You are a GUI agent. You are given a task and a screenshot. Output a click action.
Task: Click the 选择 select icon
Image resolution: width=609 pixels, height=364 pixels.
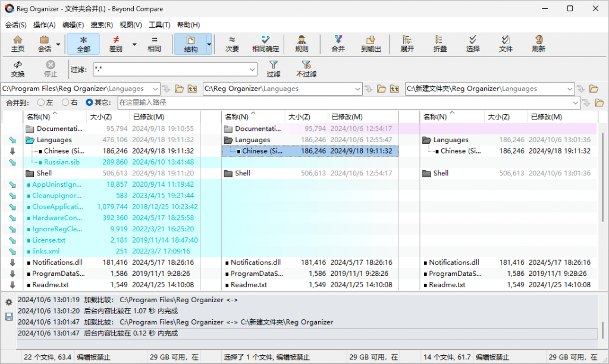coord(473,44)
